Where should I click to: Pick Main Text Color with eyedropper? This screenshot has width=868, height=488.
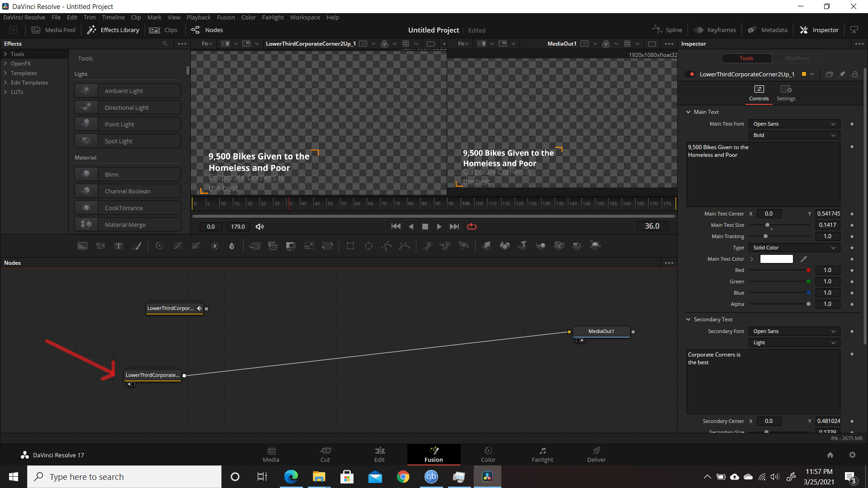tap(804, 259)
